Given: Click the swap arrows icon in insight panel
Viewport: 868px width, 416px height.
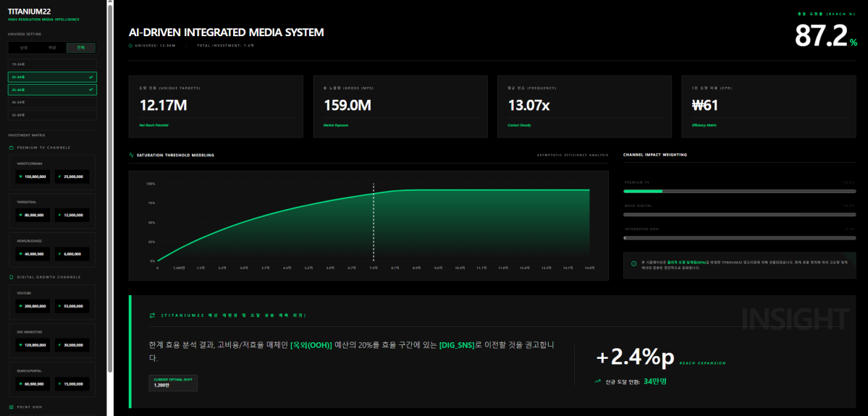Looking at the screenshot, I should point(152,315).
